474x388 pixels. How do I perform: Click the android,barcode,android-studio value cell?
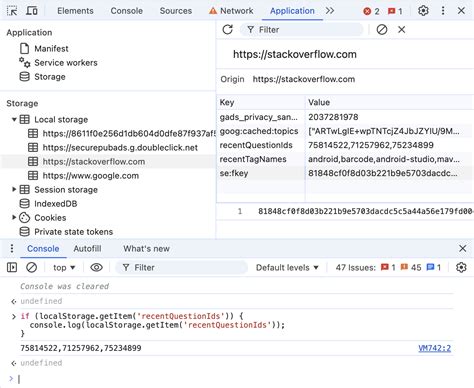coord(384,159)
